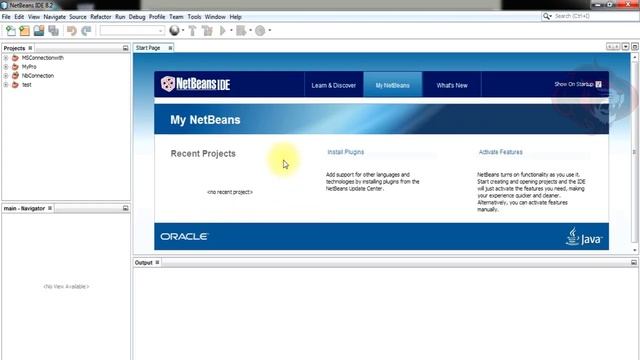Open the browser selection dropdown arrow
The image size is (640, 360).
click(x=183, y=31)
